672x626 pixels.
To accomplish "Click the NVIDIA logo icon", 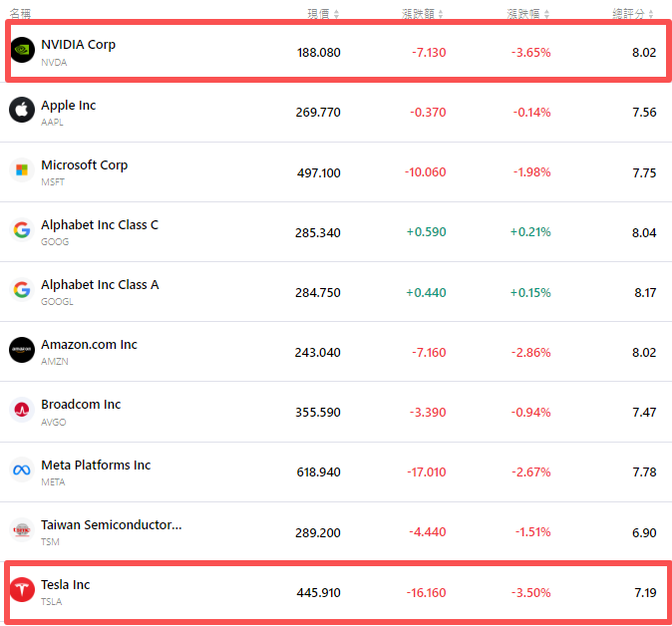I will pyautogui.click(x=22, y=50).
